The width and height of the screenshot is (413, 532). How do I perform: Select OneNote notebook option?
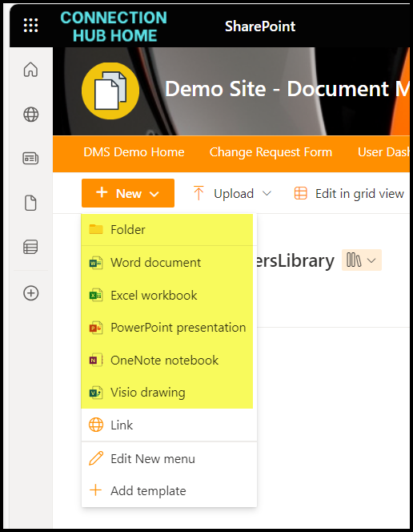169,361
